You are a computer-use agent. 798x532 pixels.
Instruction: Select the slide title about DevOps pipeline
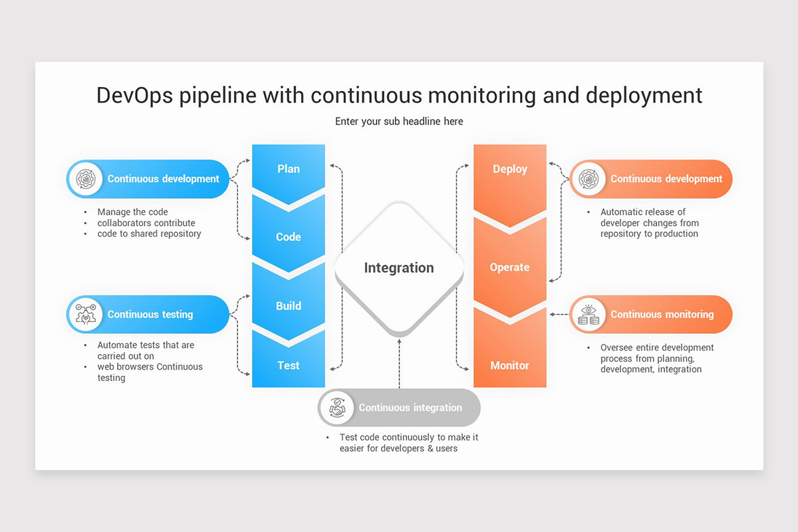tap(399, 95)
